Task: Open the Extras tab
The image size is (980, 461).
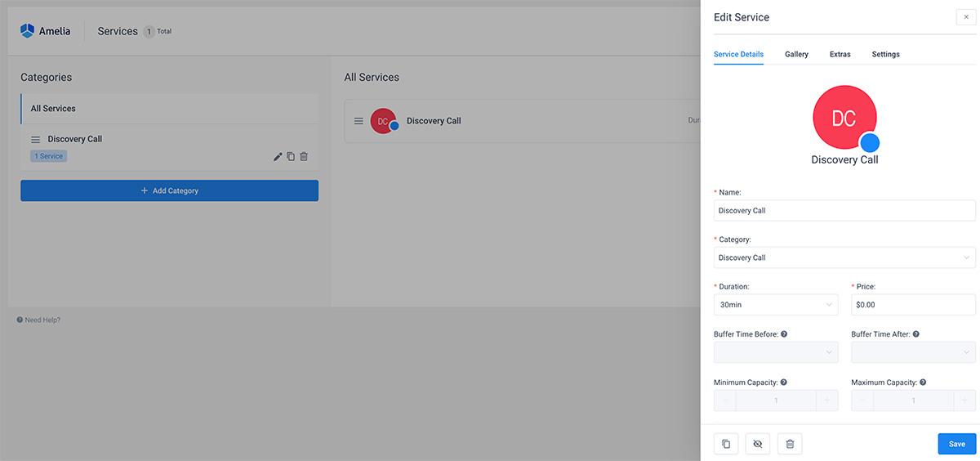Action: point(840,54)
